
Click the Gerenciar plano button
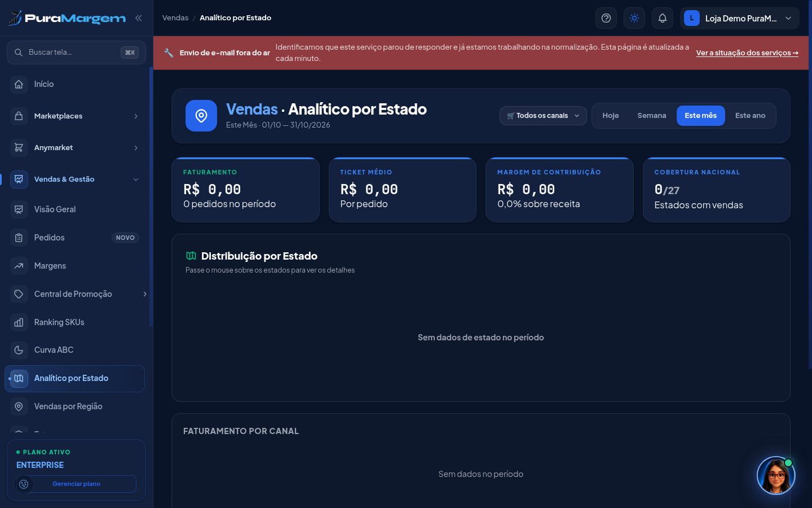point(76,484)
